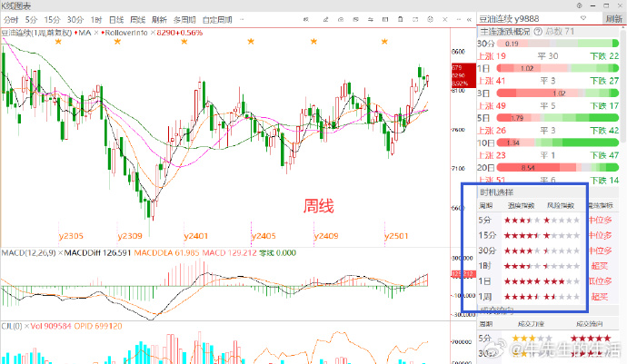
Task: Select the 时机选择 section header
Action: pos(497,192)
